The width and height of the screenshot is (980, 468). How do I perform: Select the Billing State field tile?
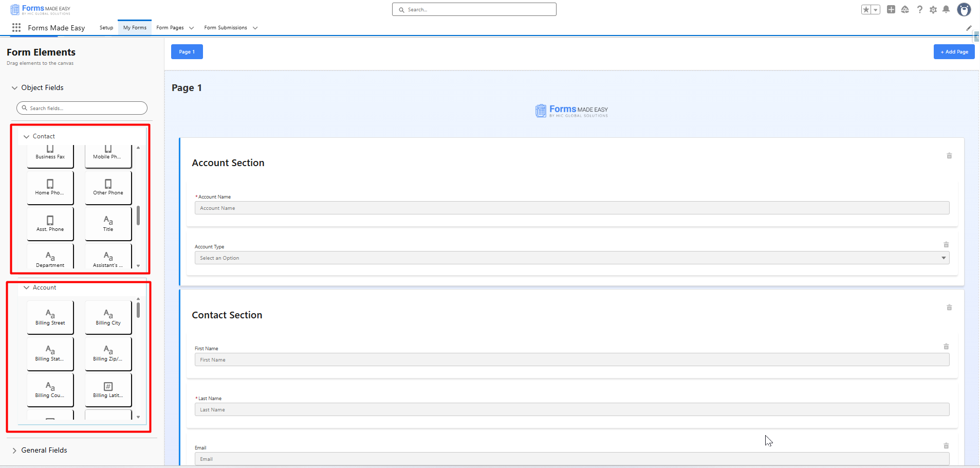point(50,353)
